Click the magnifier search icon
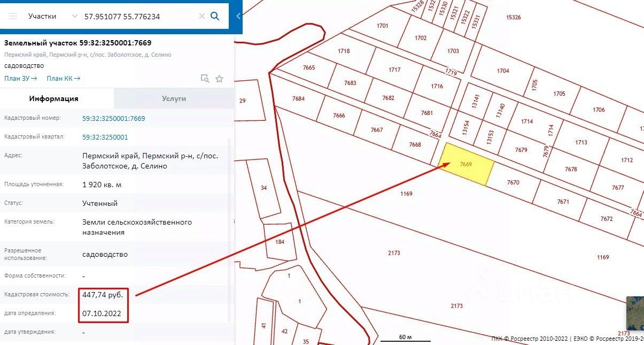 click(x=215, y=16)
